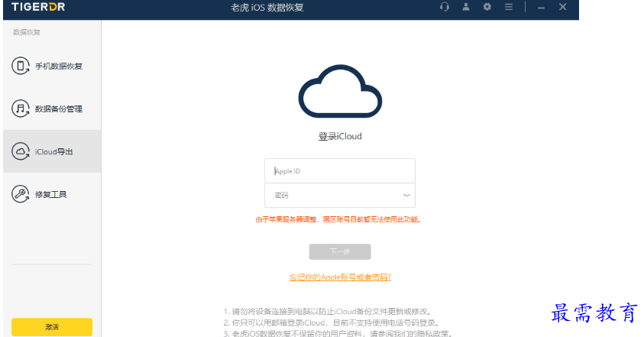This screenshot has height=337, width=644.
Task: Open the user account icon
Action: [x=466, y=7]
